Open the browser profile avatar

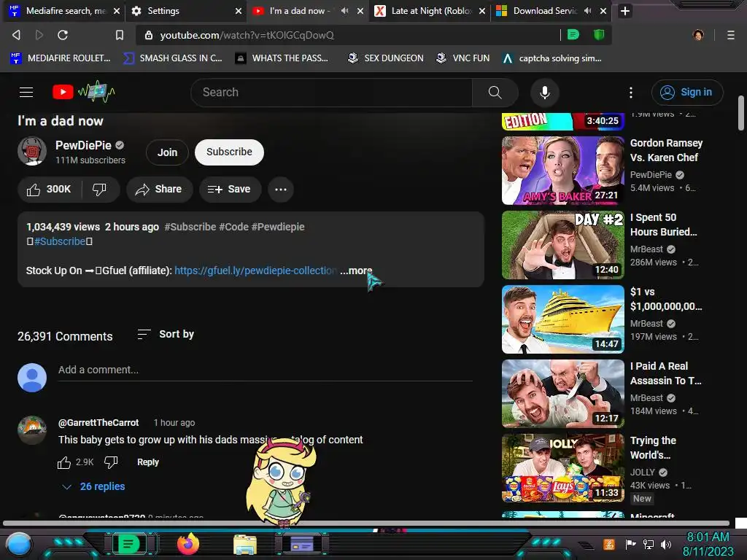point(698,35)
